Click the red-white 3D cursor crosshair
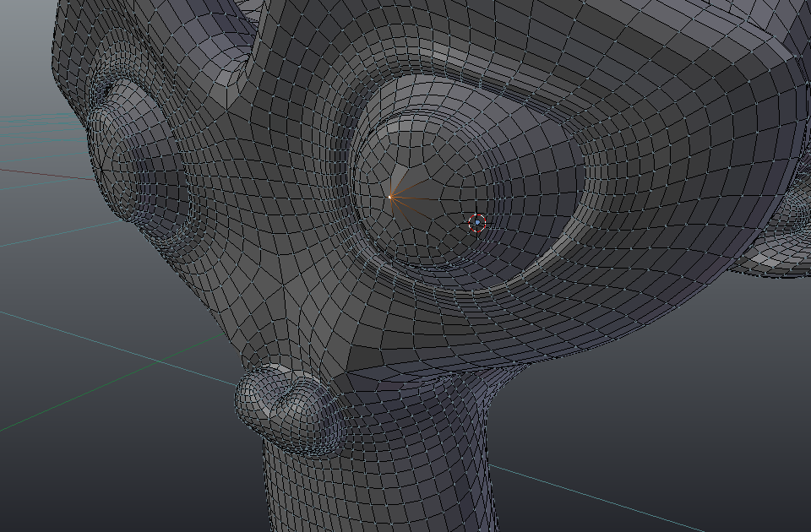Image resolution: width=811 pixels, height=532 pixels. click(476, 223)
